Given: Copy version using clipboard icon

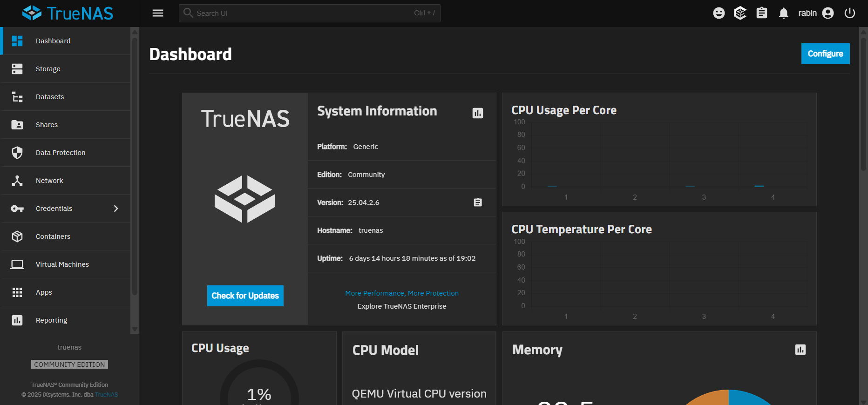Looking at the screenshot, I should [x=478, y=202].
